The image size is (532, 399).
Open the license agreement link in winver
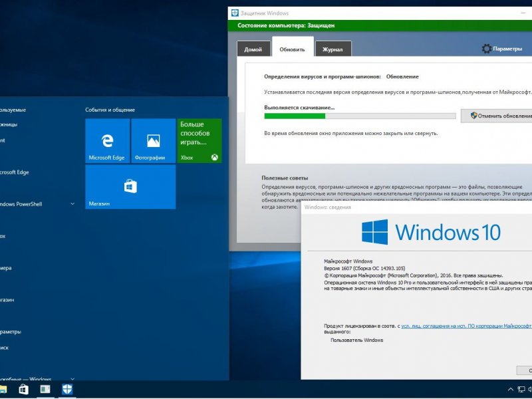click(466, 326)
